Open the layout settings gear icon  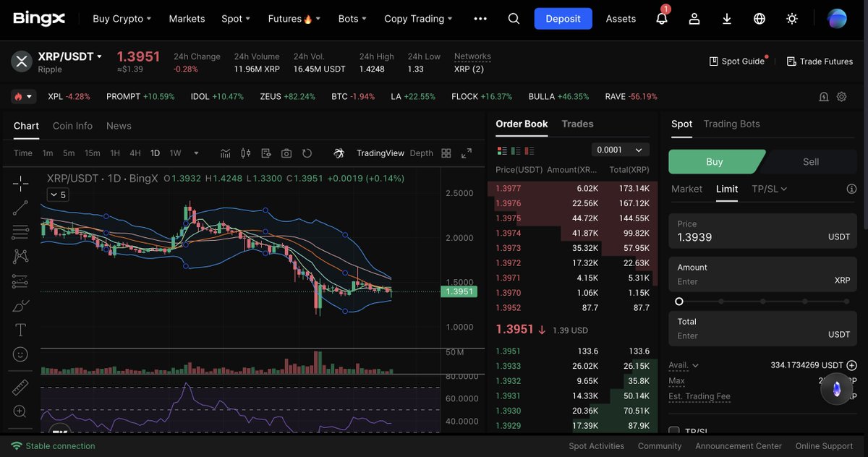841,96
